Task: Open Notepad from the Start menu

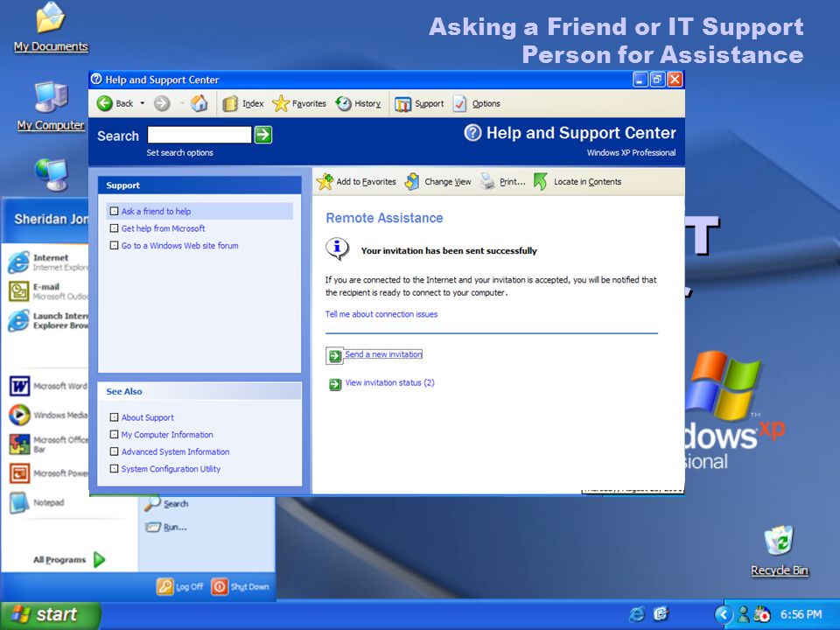Action: (x=37, y=502)
